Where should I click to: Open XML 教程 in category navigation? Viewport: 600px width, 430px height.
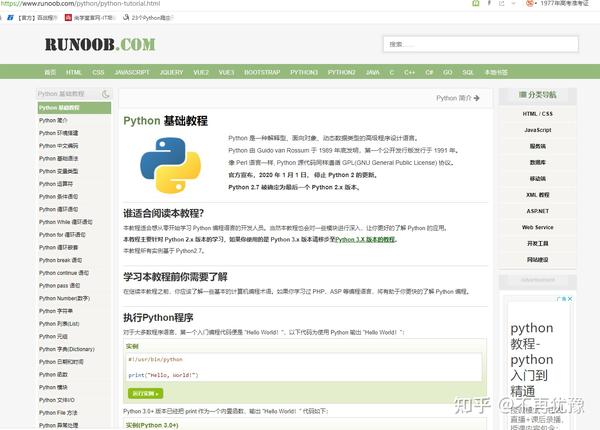pos(538,195)
